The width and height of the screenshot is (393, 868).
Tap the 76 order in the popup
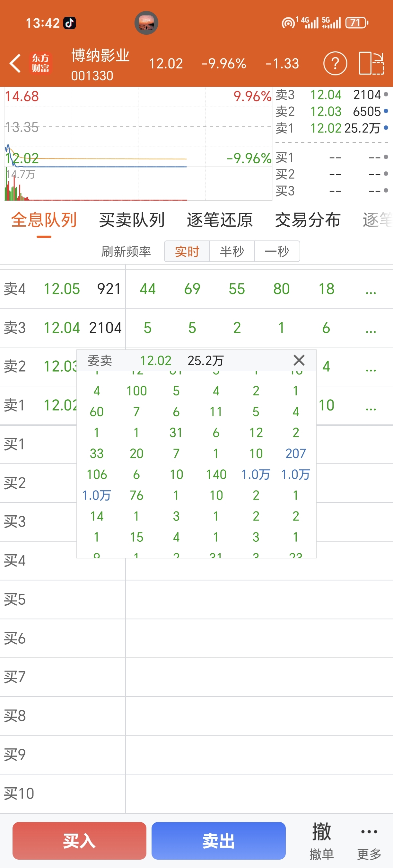(136, 495)
